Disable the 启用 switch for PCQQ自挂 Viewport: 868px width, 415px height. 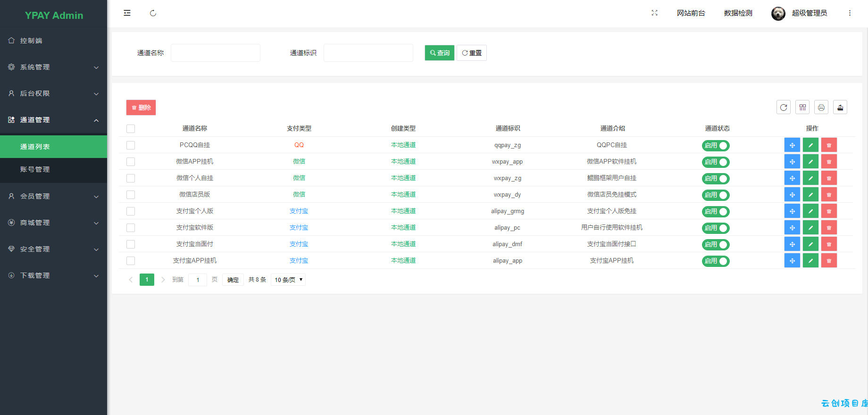(716, 146)
